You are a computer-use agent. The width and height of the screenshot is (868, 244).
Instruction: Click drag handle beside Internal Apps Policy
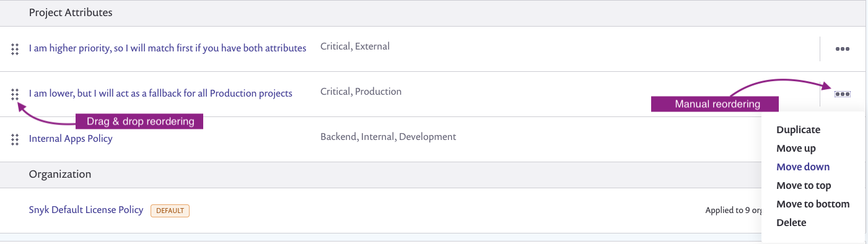[x=15, y=139]
